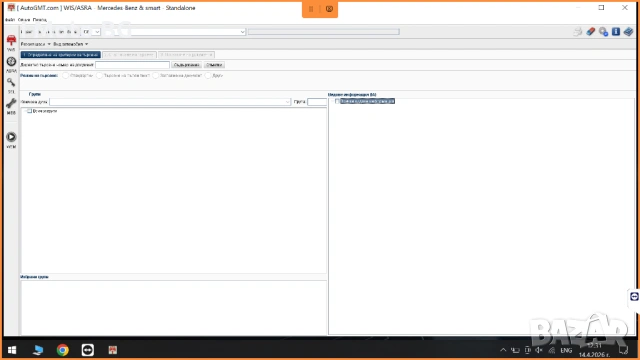Click the second button after the document number field
Viewport: 640px width, 360px height.
pos(214,65)
